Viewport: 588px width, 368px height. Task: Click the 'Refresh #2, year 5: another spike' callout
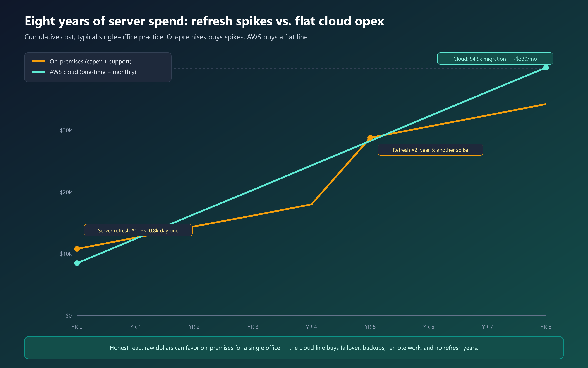coord(430,150)
